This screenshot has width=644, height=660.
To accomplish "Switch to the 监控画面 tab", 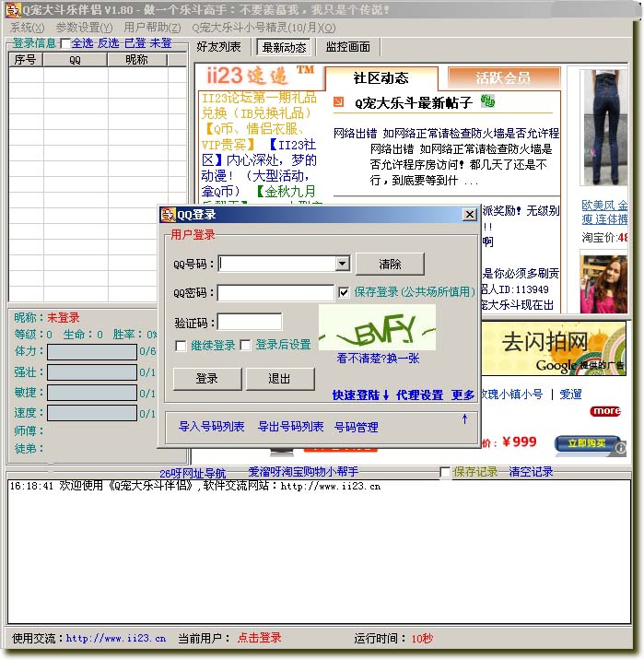I will 348,47.
